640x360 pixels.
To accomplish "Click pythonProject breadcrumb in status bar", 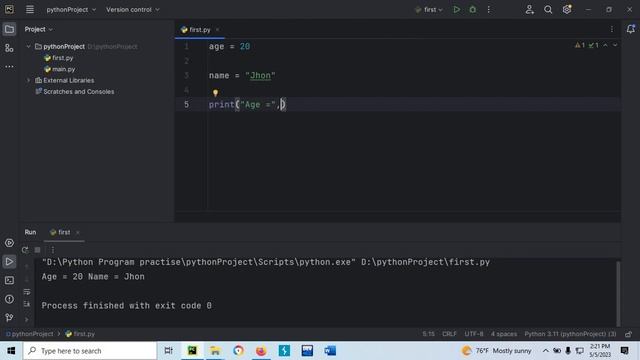I will tap(29, 334).
